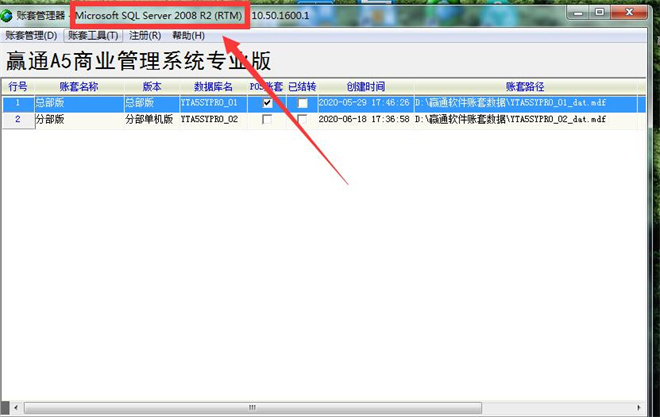Select row number 1 cell
660x417 pixels.
click(18, 103)
